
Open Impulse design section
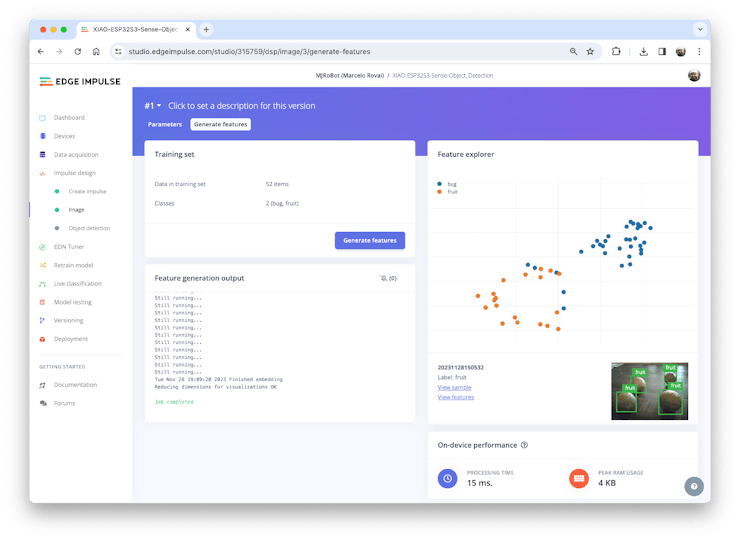point(75,173)
